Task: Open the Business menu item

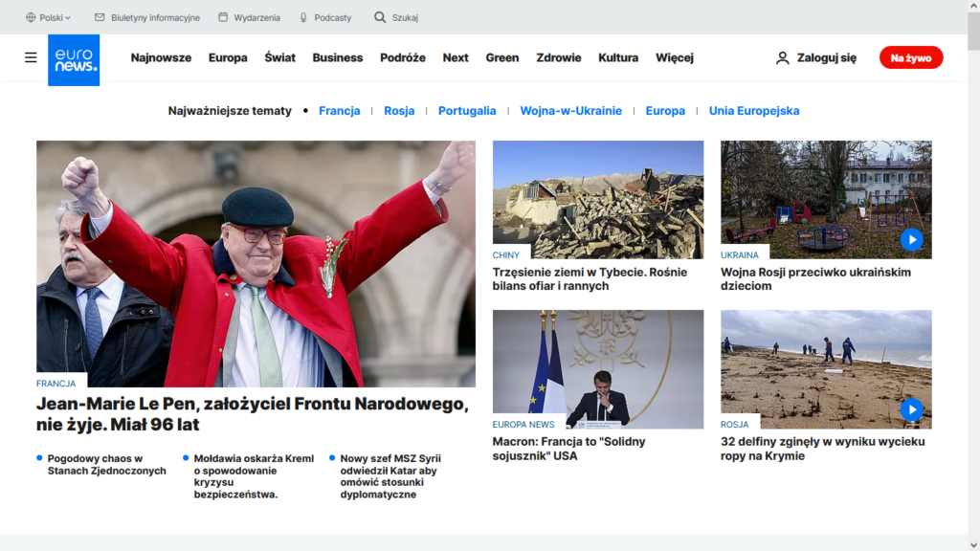Action: (x=338, y=57)
